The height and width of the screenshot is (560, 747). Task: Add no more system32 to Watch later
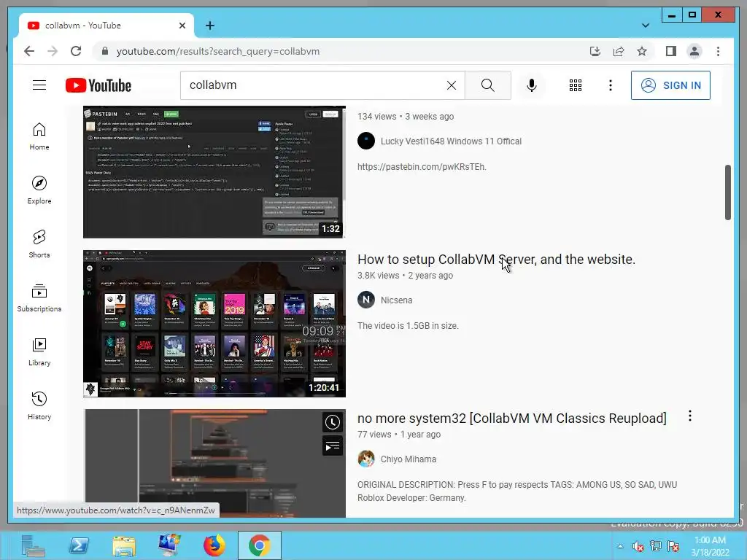pyautogui.click(x=333, y=422)
